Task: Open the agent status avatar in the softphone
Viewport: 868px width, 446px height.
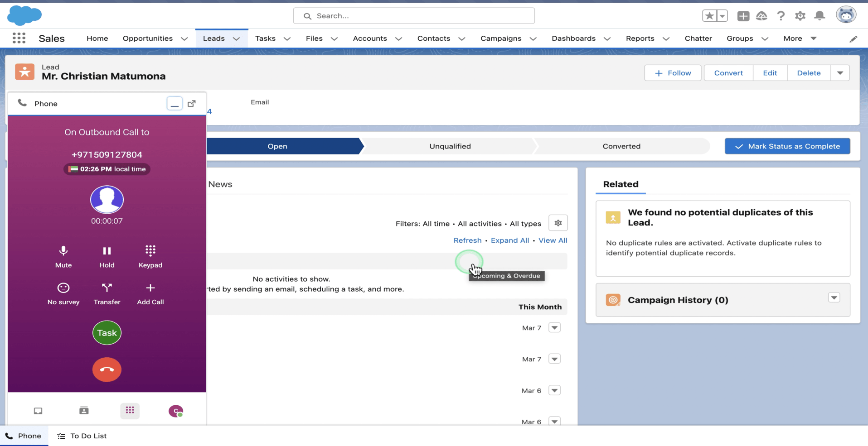Action: (176, 411)
